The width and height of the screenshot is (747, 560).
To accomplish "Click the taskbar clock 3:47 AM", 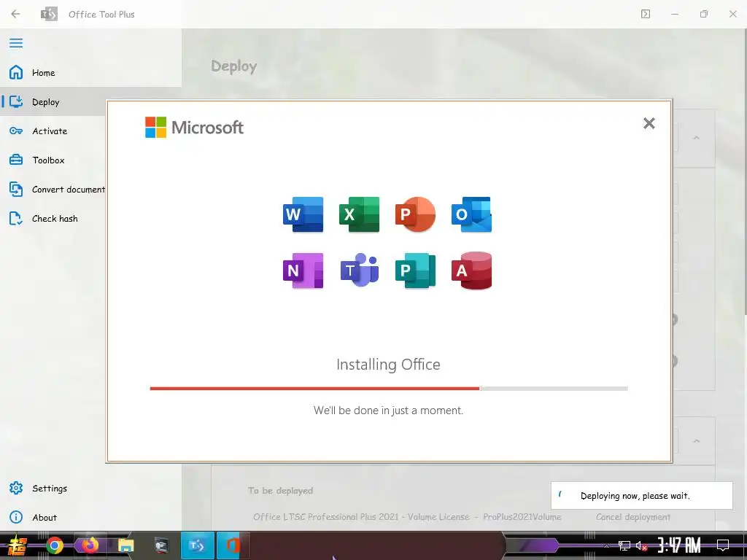I will tap(679, 545).
